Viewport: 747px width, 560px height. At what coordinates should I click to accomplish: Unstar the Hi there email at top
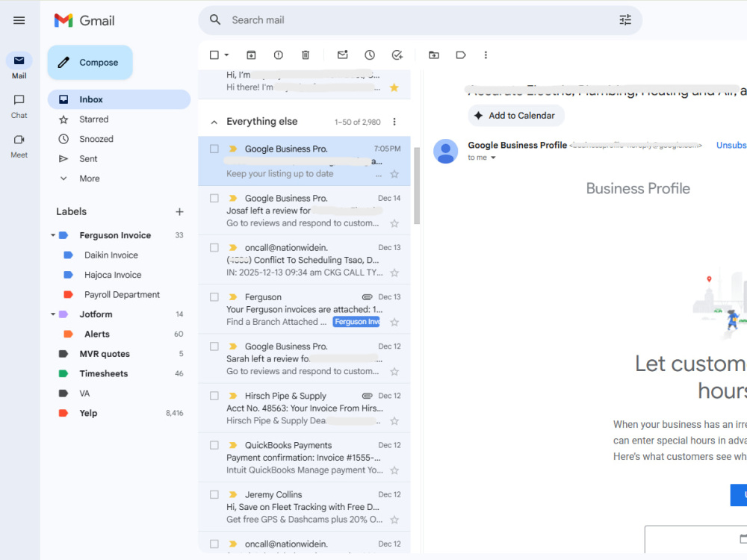coord(394,87)
